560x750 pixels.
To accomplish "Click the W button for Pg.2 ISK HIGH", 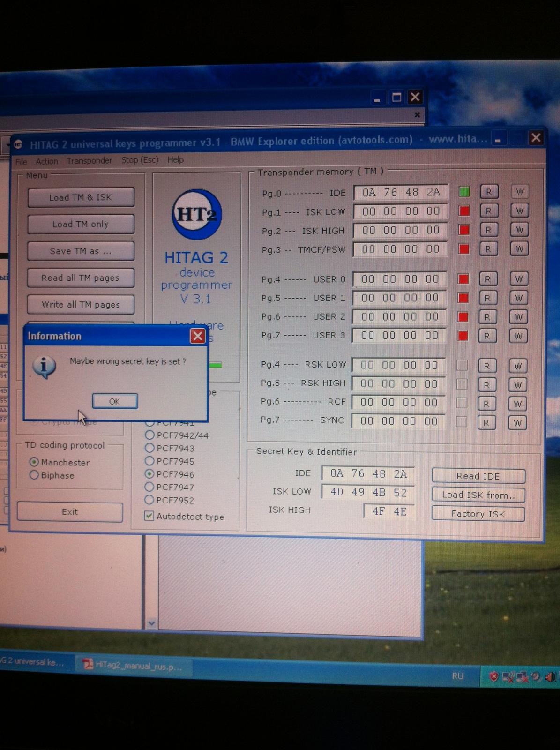I will tap(519, 230).
